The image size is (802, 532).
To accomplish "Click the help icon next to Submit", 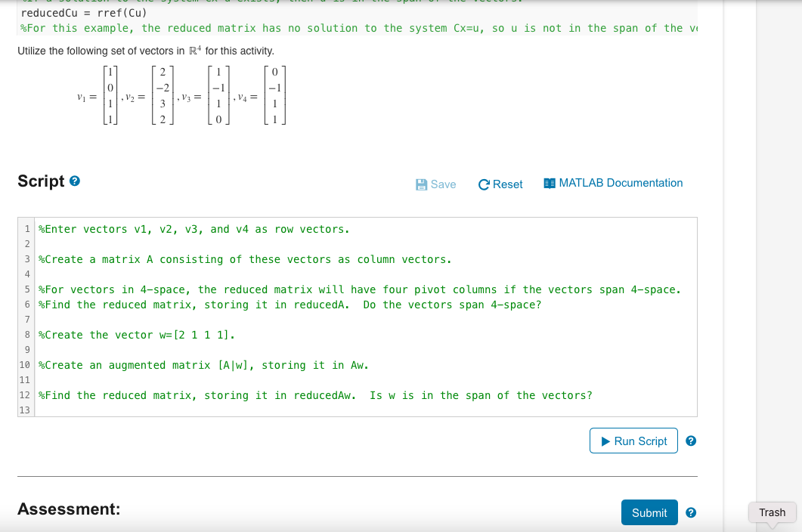I will [690, 512].
